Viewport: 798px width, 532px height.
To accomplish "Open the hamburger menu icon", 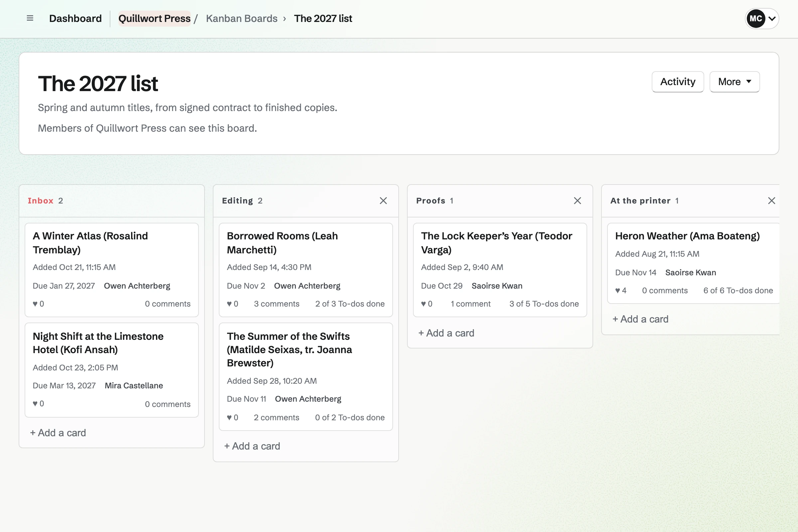I will 30,18.
